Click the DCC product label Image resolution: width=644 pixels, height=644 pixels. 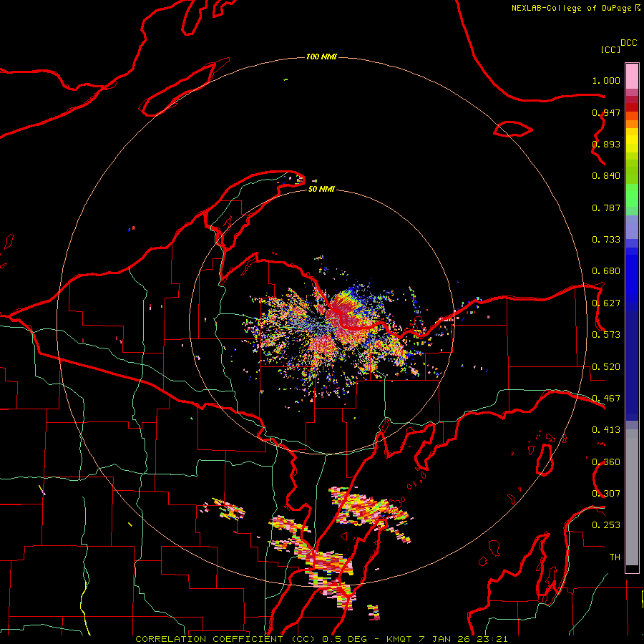point(629,43)
